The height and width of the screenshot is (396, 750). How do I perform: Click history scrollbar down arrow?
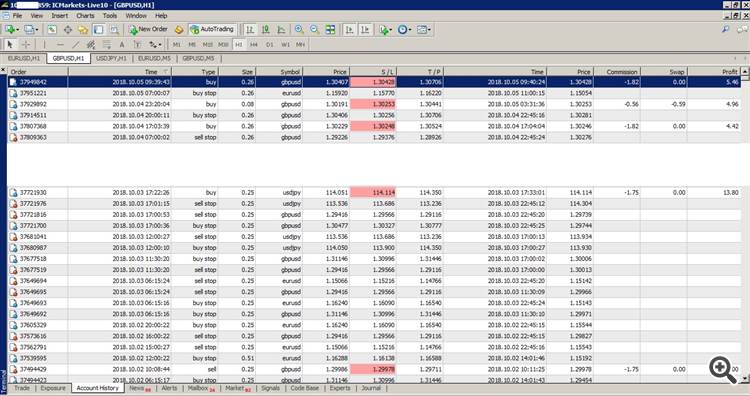(745, 379)
